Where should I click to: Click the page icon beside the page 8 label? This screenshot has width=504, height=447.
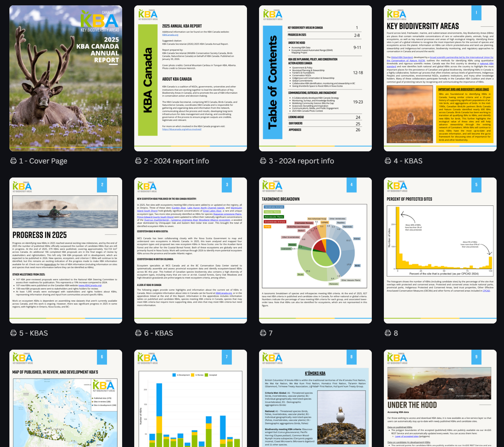(x=388, y=333)
